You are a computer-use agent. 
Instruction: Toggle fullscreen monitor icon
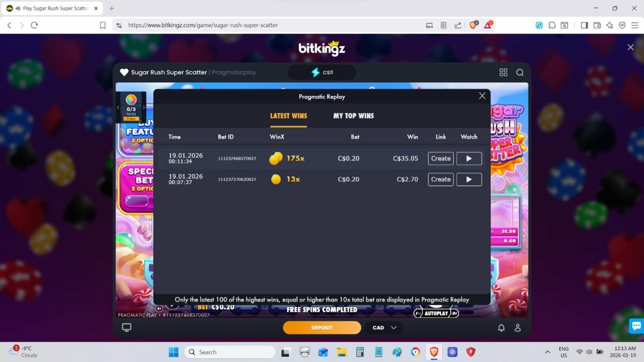coord(127,328)
